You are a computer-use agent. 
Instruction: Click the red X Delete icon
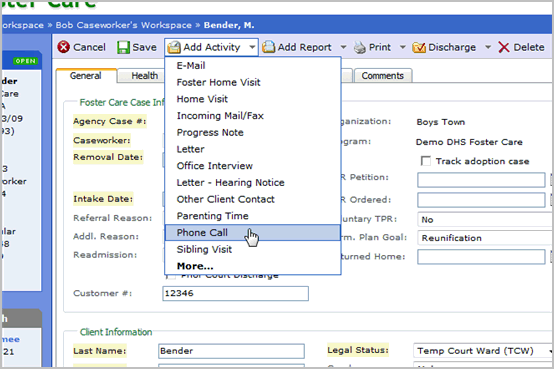[x=504, y=47]
